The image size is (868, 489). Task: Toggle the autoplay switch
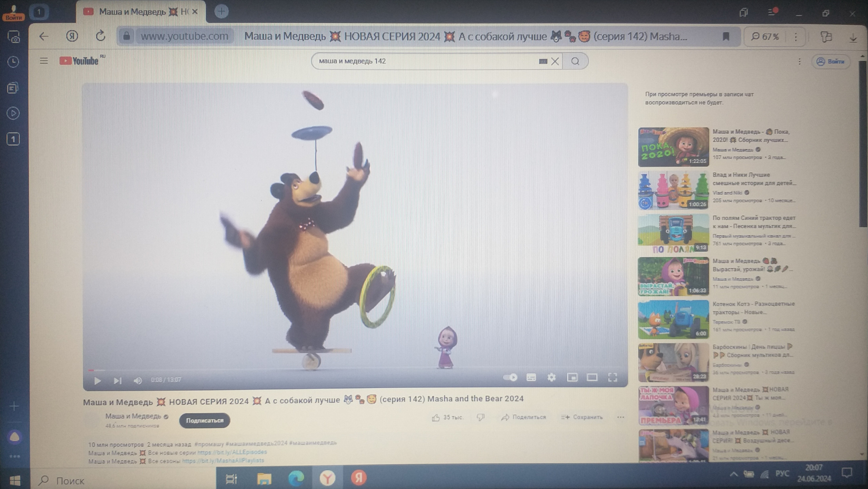click(510, 377)
